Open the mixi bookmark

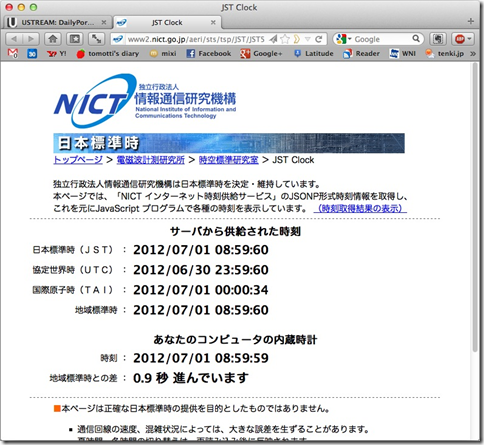tap(163, 54)
